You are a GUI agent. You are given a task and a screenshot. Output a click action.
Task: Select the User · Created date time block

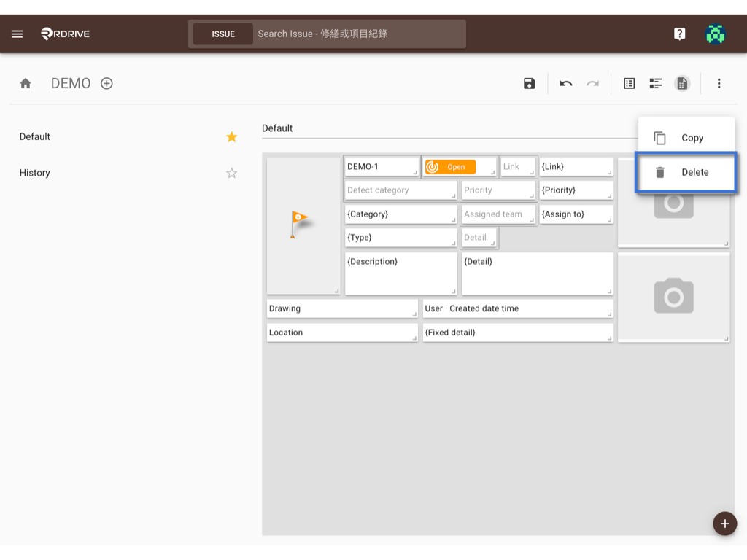tap(517, 308)
